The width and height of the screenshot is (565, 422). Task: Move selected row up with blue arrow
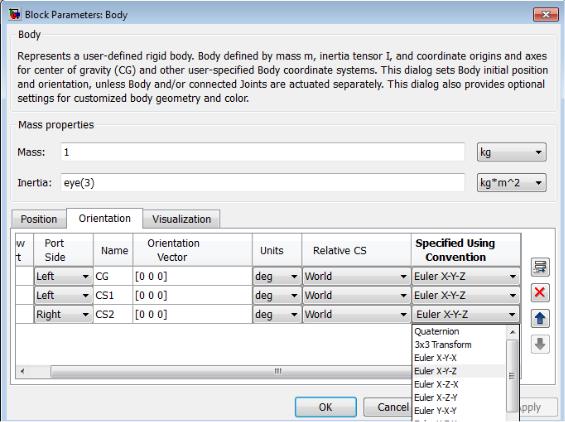pos(540,319)
